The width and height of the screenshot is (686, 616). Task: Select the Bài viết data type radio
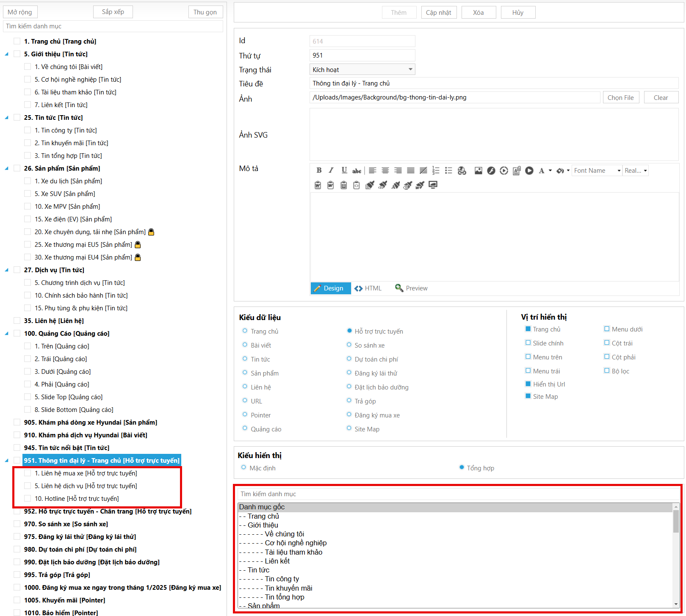tap(245, 345)
